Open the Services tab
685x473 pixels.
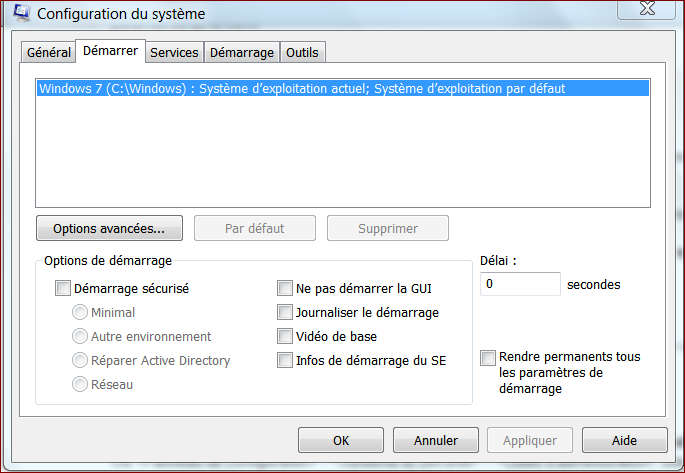pyautogui.click(x=174, y=52)
